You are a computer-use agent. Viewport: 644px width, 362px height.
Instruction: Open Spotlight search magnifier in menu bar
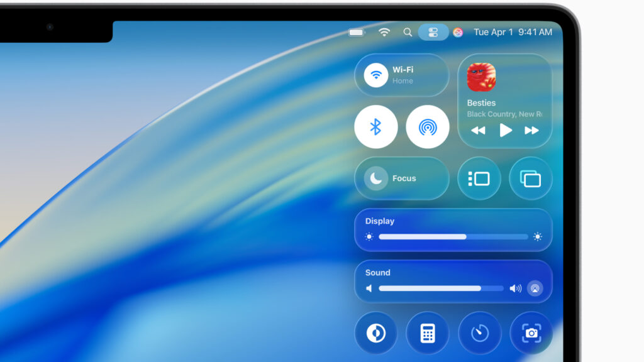pos(408,32)
